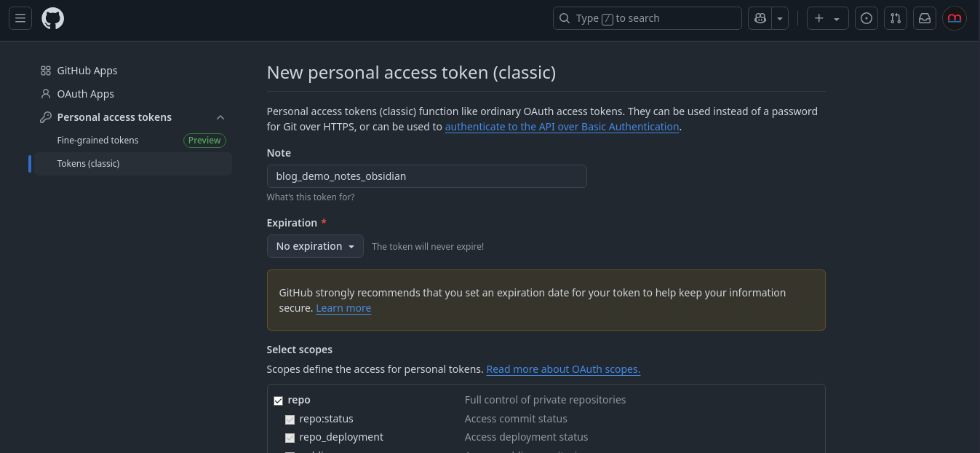This screenshot has width=980, height=453.
Task: Follow the Read more about OAuth scopes link
Action: tap(563, 369)
